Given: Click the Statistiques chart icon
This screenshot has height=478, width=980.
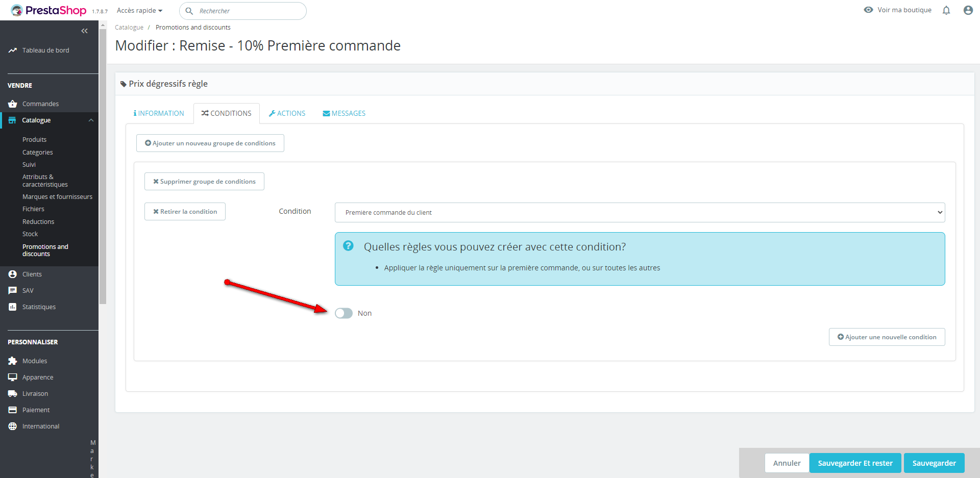Looking at the screenshot, I should click(x=13, y=307).
